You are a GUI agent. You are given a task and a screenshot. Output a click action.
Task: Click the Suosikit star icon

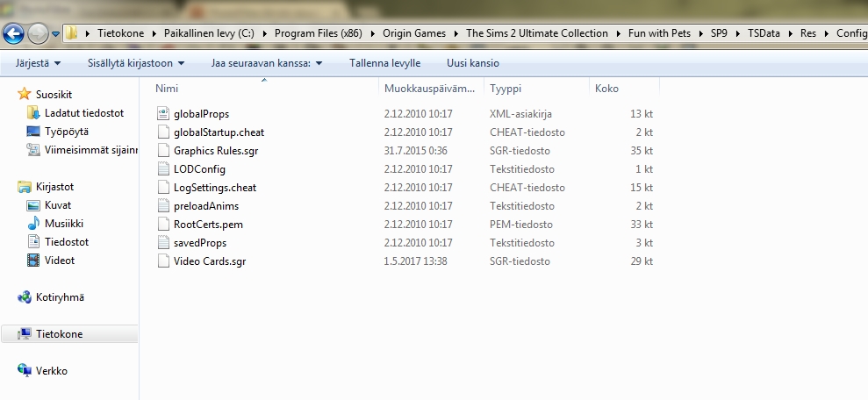[25, 95]
